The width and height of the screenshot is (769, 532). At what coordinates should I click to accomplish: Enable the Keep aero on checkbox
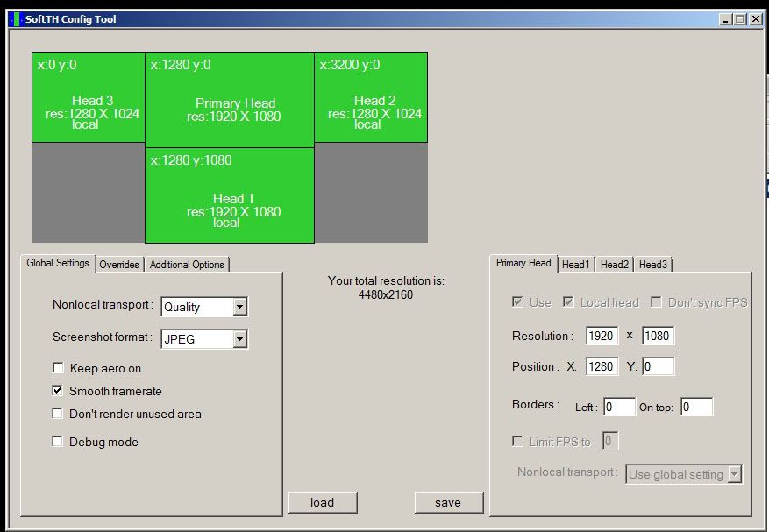coord(58,368)
